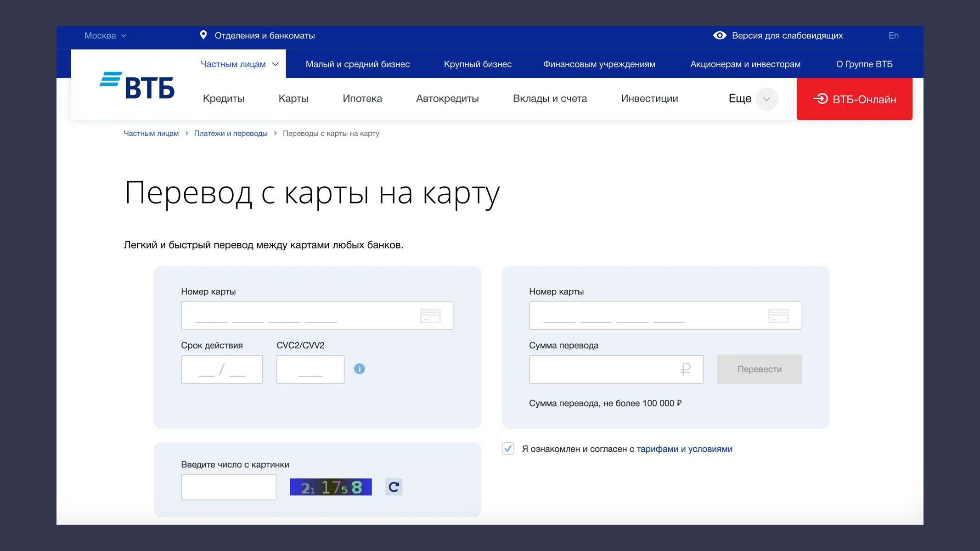Click the VTB logo
The width and height of the screenshot is (980, 551).
[x=137, y=85]
